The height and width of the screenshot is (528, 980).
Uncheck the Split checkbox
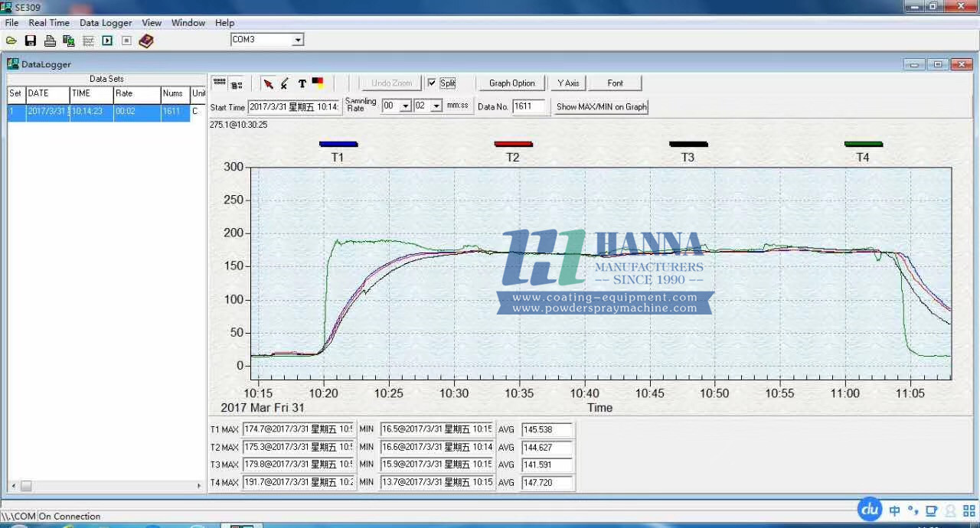[x=432, y=83]
